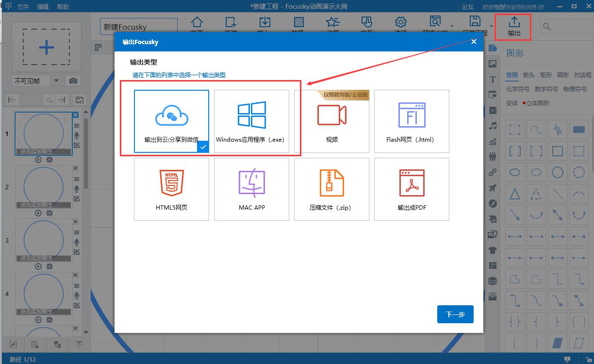Delete frame 1 with its X button
Image resolution: width=594 pixels, height=364 pixels.
pyautogui.click(x=76, y=115)
